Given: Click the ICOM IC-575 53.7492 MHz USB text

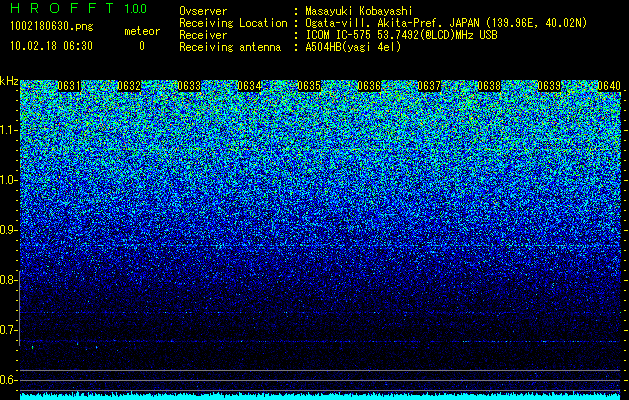Looking at the screenshot, I should pyautogui.click(x=402, y=35).
